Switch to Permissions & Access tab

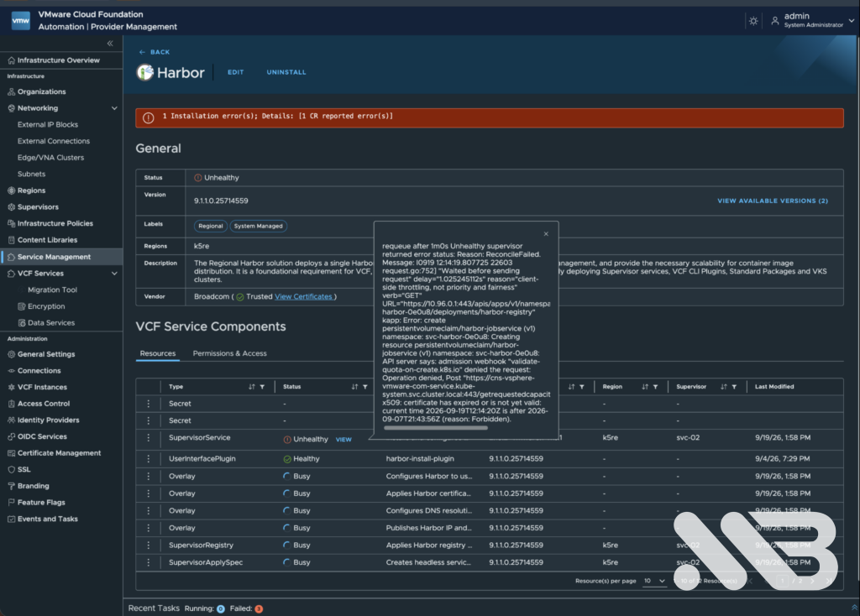pos(230,353)
